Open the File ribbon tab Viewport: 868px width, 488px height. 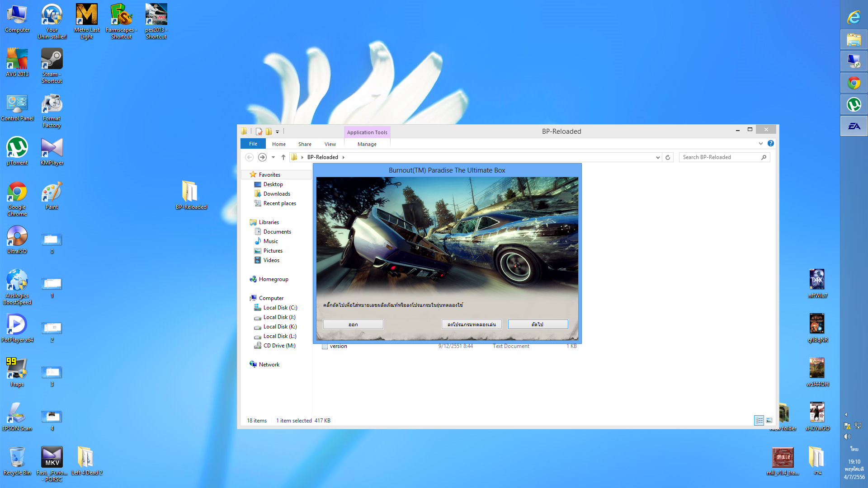click(253, 144)
